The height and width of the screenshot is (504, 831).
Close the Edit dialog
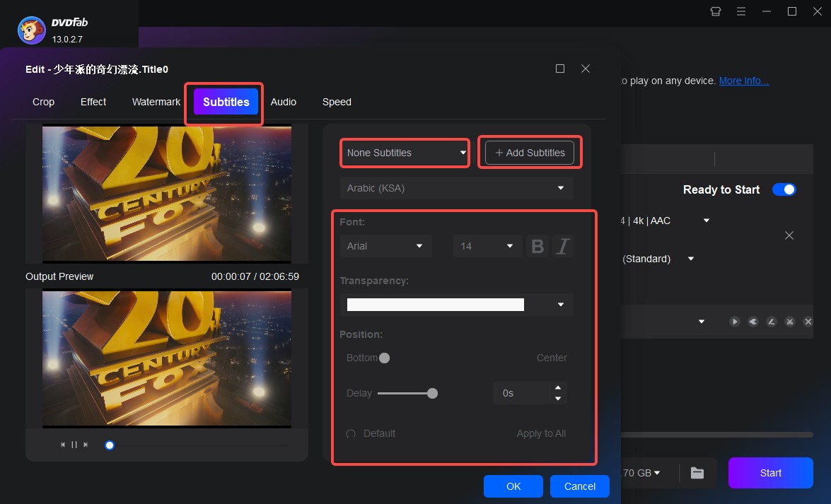click(x=586, y=69)
